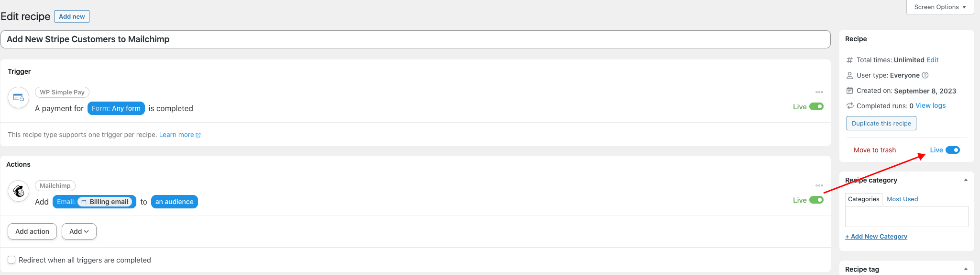Open the trigger's three-dot options menu
Viewport: 980px width, 275px height.
pos(819,92)
